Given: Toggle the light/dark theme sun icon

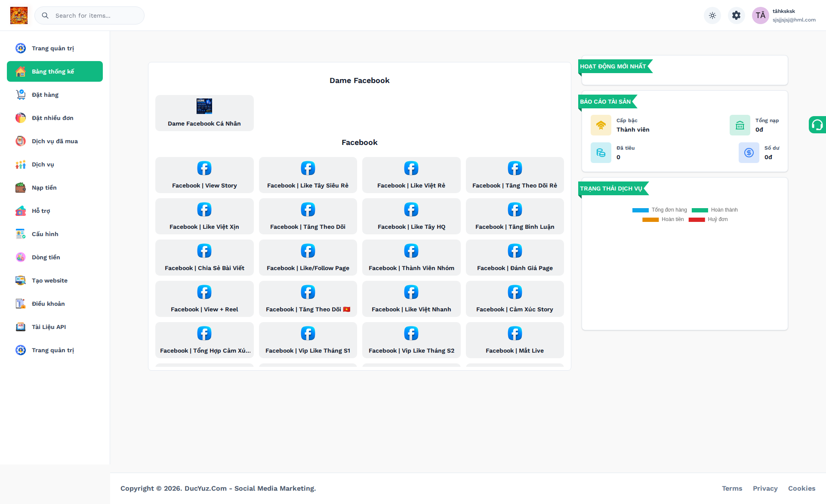Looking at the screenshot, I should pyautogui.click(x=712, y=15).
